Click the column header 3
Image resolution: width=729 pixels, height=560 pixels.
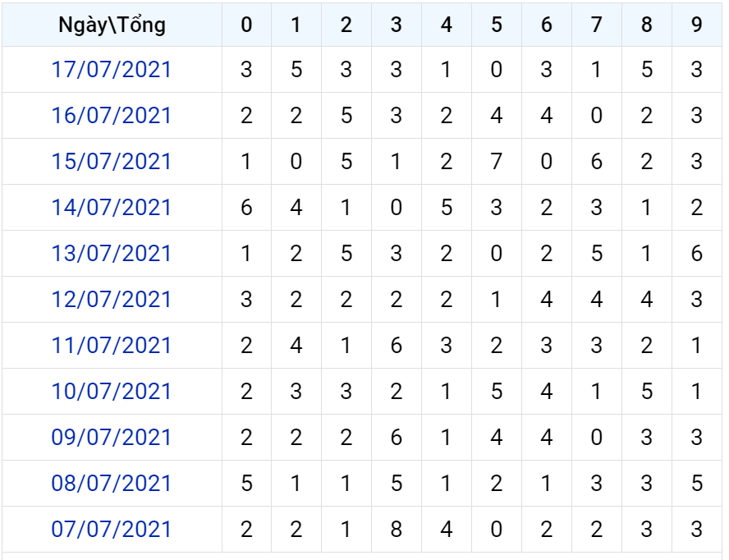tap(397, 25)
